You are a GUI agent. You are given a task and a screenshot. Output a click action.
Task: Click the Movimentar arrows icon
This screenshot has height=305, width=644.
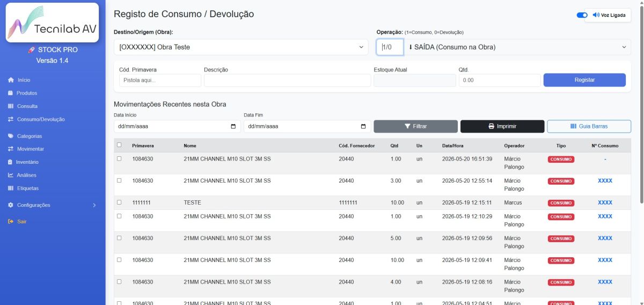pyautogui.click(x=10, y=149)
